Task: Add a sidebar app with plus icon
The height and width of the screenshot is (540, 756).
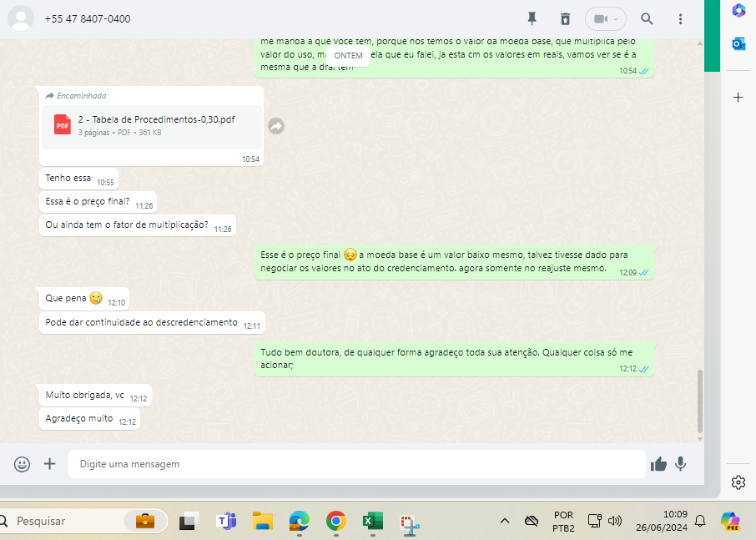Action: coord(738,98)
